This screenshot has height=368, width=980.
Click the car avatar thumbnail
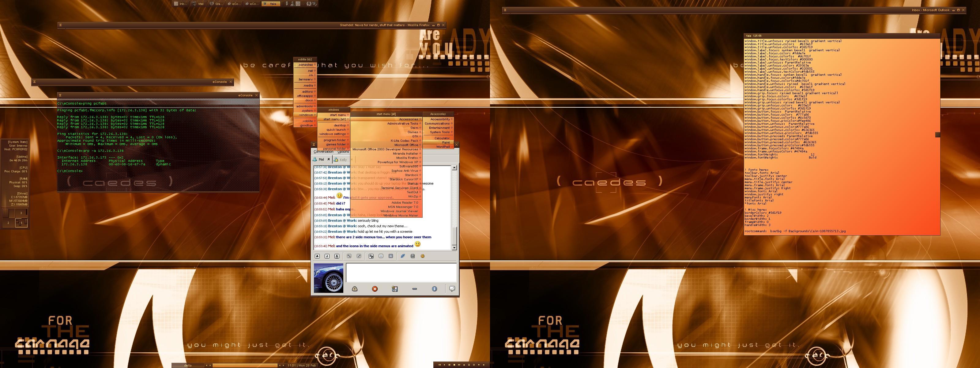[328, 278]
